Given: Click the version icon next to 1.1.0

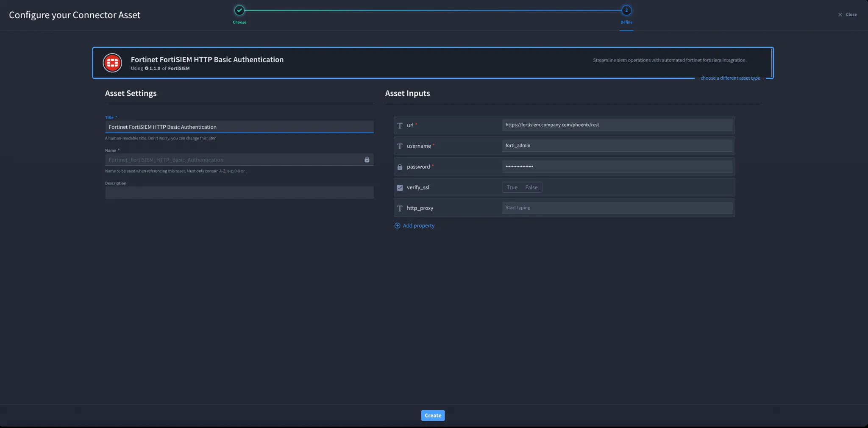Looking at the screenshot, I should [x=147, y=68].
